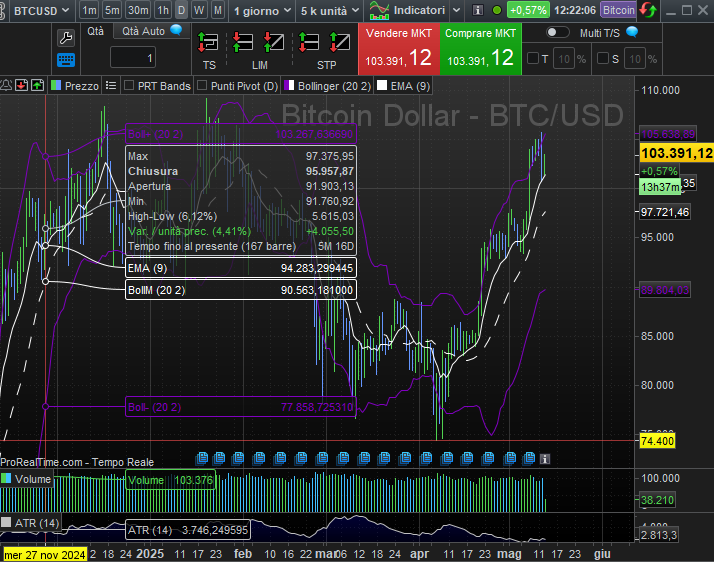Click the Comprare MKT buy button
This screenshot has width=714, height=562.
[x=481, y=48]
